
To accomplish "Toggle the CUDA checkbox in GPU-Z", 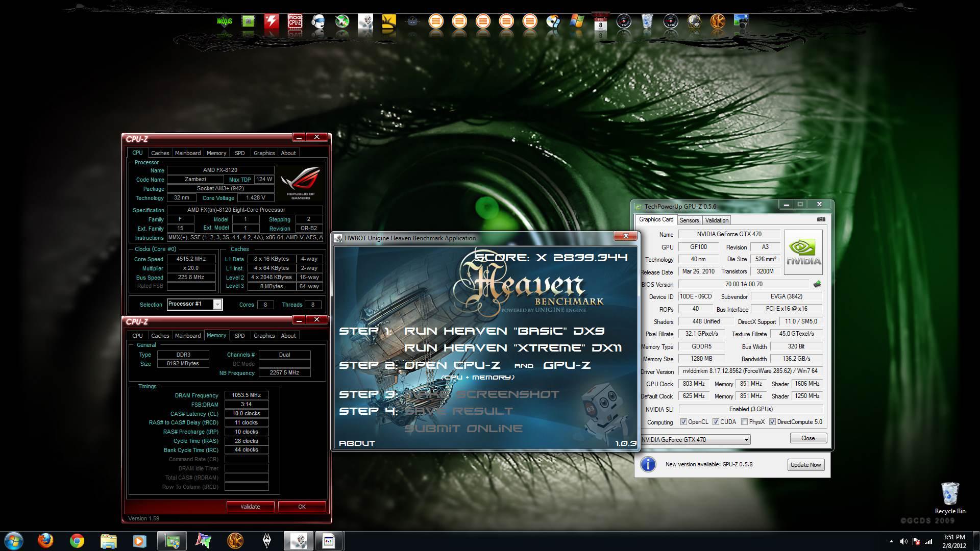I will click(716, 422).
